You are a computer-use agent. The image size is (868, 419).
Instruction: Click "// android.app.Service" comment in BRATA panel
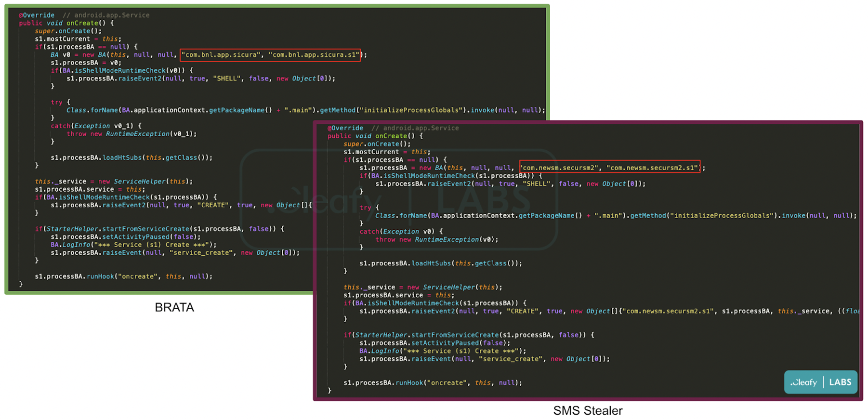click(x=106, y=15)
